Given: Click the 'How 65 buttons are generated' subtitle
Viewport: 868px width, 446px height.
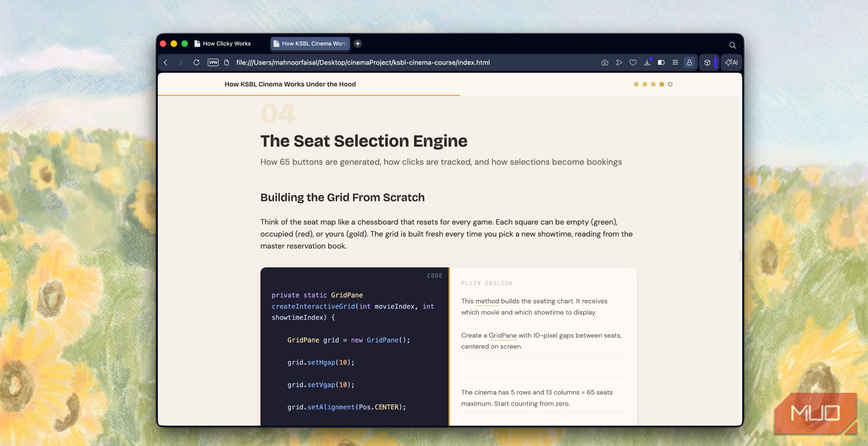Looking at the screenshot, I should tap(441, 162).
